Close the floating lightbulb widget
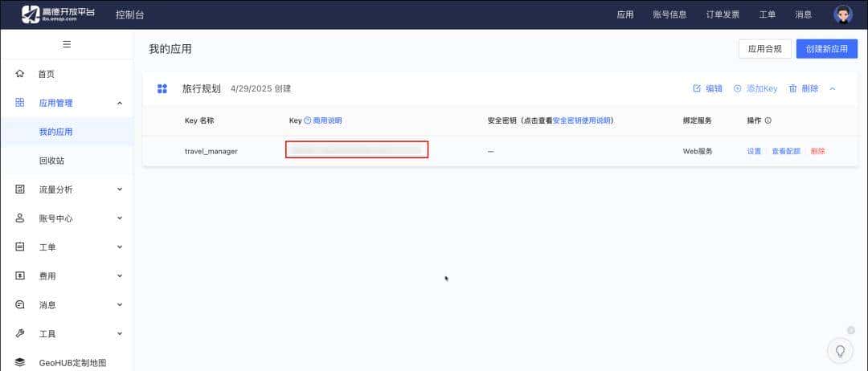This screenshot has height=371, width=868. click(x=851, y=331)
